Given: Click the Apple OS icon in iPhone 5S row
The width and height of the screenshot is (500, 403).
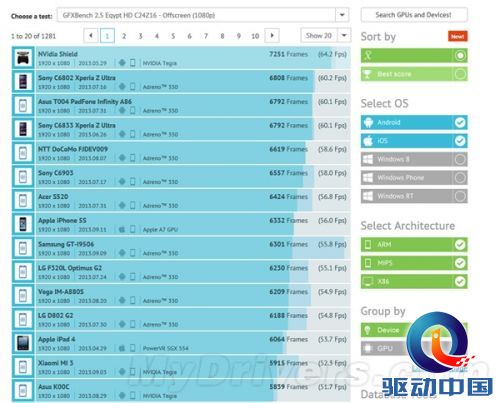Looking at the screenshot, I should point(122,229).
